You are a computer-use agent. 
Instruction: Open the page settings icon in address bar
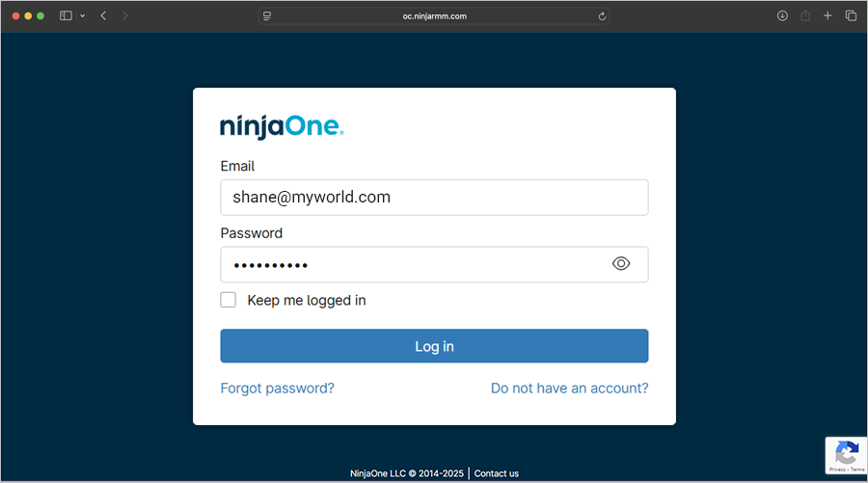tap(267, 16)
